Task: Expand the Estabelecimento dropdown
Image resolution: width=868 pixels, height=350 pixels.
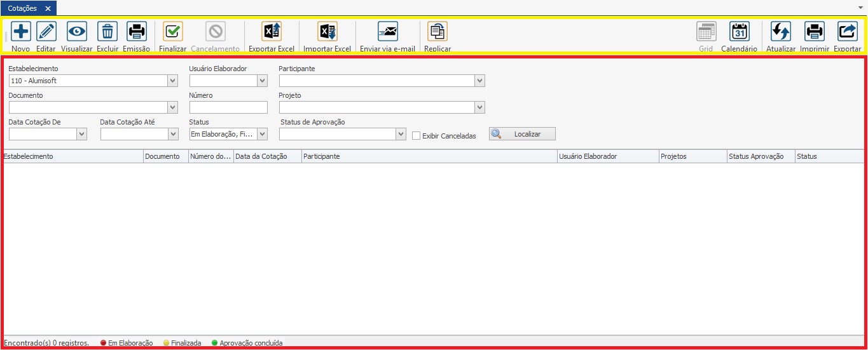Action: [x=172, y=81]
